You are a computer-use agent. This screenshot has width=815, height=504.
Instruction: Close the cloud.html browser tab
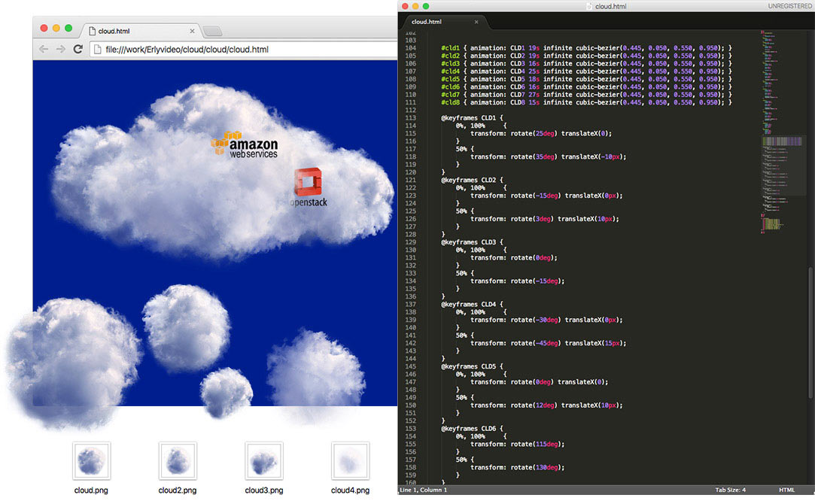tap(192, 32)
